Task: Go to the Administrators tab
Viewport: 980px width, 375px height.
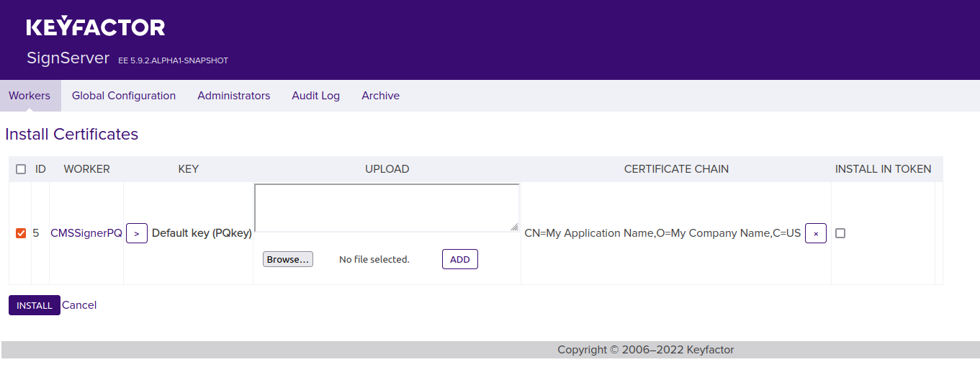Action: point(233,96)
